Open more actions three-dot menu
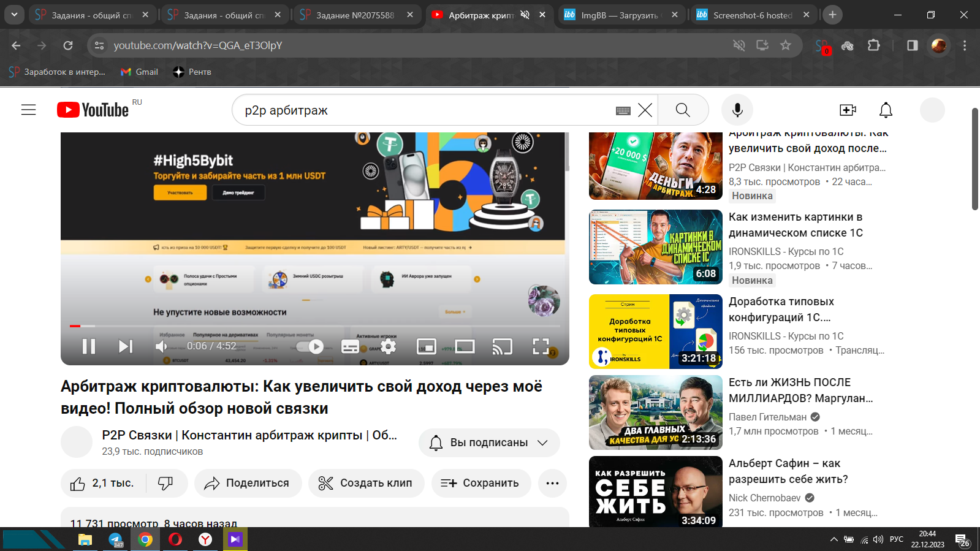 click(552, 483)
